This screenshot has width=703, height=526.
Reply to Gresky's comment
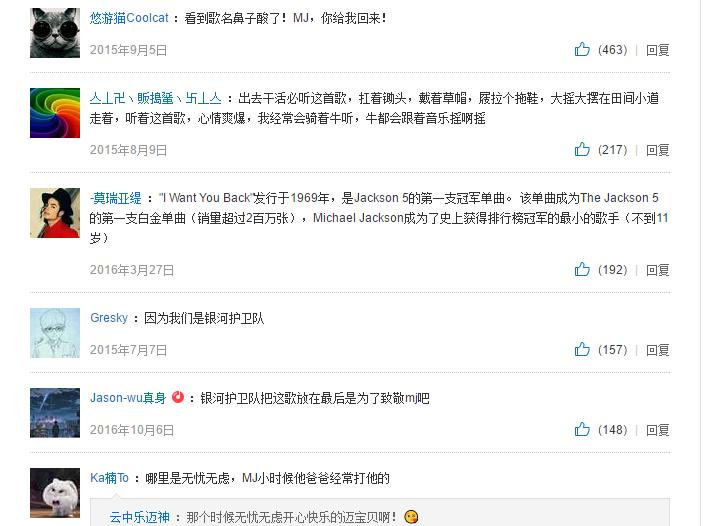[x=657, y=350]
